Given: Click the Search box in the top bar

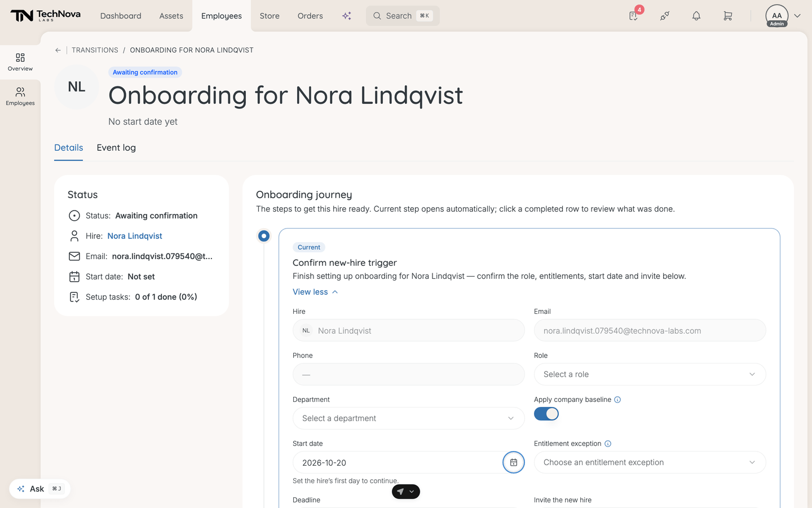Looking at the screenshot, I should coord(403,16).
